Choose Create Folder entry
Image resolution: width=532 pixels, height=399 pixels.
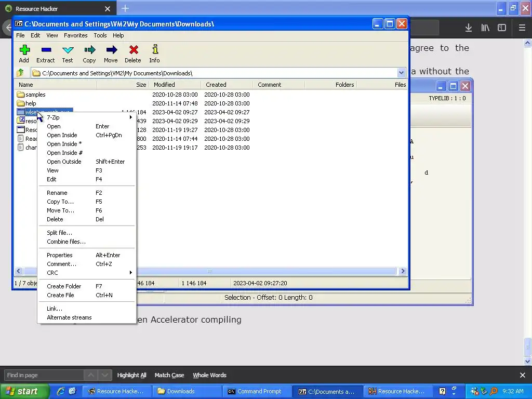point(87,286)
